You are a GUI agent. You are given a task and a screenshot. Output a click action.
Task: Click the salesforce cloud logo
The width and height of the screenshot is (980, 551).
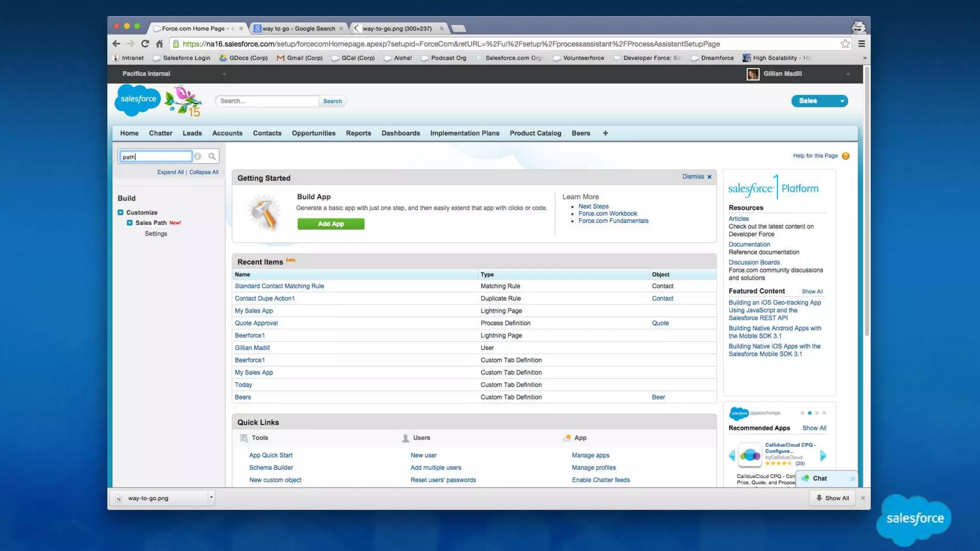pyautogui.click(x=138, y=99)
